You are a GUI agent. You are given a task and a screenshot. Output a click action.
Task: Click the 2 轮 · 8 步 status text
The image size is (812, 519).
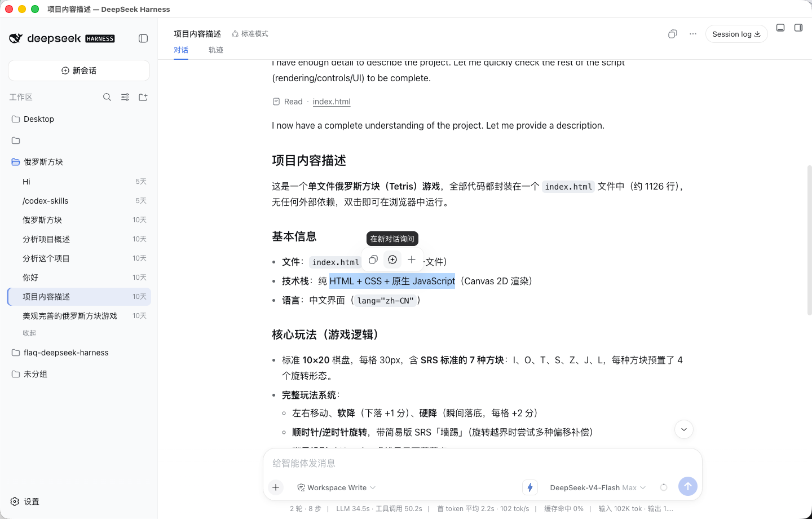(306, 509)
